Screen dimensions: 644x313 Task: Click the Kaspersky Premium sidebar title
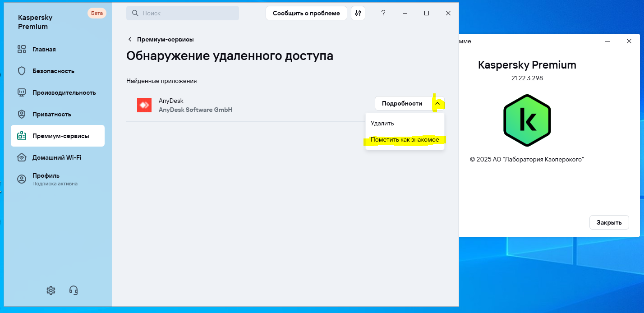pos(35,22)
